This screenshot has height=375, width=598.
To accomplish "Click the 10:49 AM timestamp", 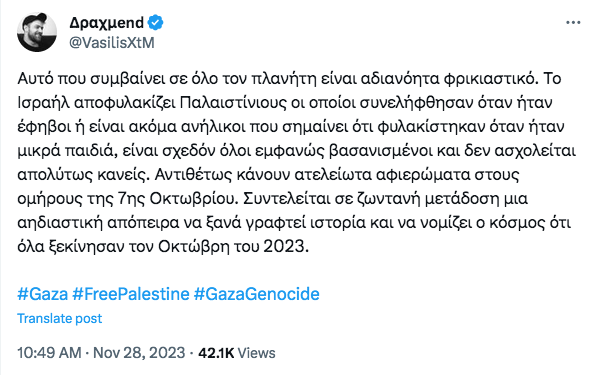I will point(49,353).
